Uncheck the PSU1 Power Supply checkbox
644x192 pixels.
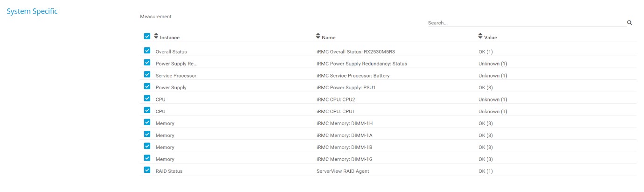click(147, 86)
